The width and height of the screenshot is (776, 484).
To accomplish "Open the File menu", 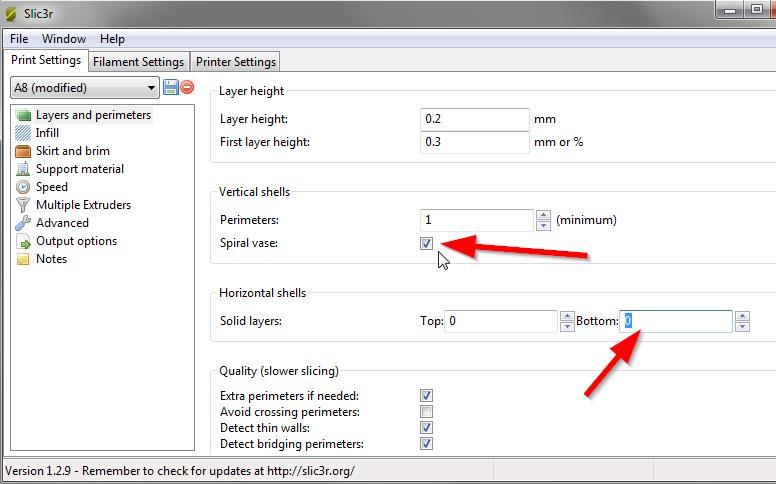I will pos(19,39).
